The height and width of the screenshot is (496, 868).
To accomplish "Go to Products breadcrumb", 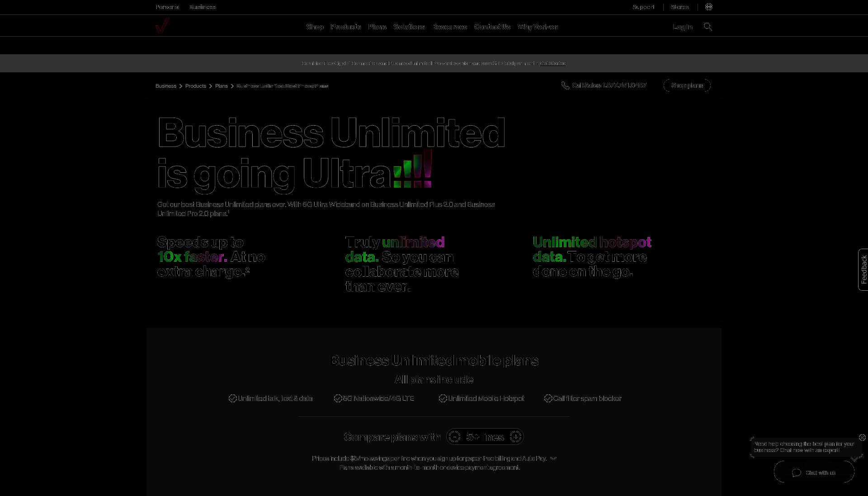I will coord(196,86).
